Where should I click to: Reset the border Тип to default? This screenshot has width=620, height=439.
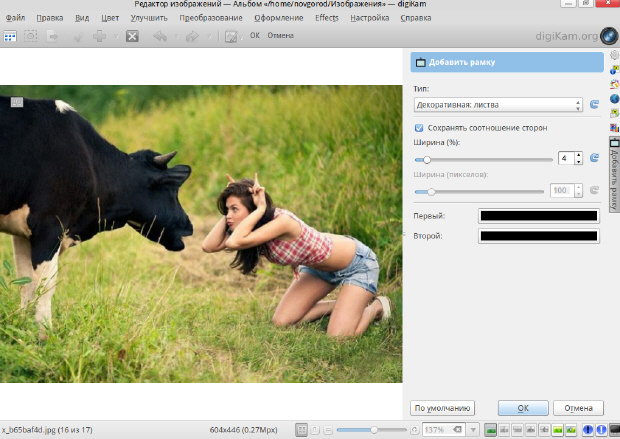594,104
